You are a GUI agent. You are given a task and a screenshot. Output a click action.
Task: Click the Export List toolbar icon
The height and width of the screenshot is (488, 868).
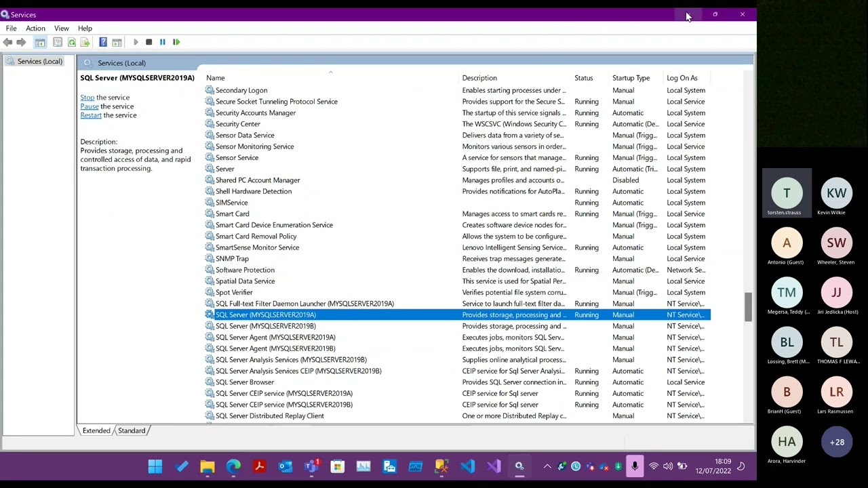click(x=85, y=42)
